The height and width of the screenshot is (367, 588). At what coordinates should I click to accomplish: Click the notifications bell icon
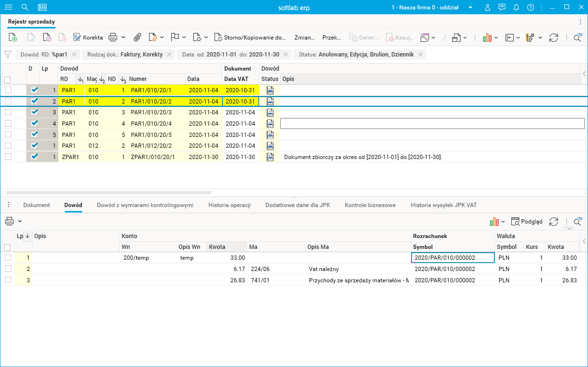pos(516,8)
